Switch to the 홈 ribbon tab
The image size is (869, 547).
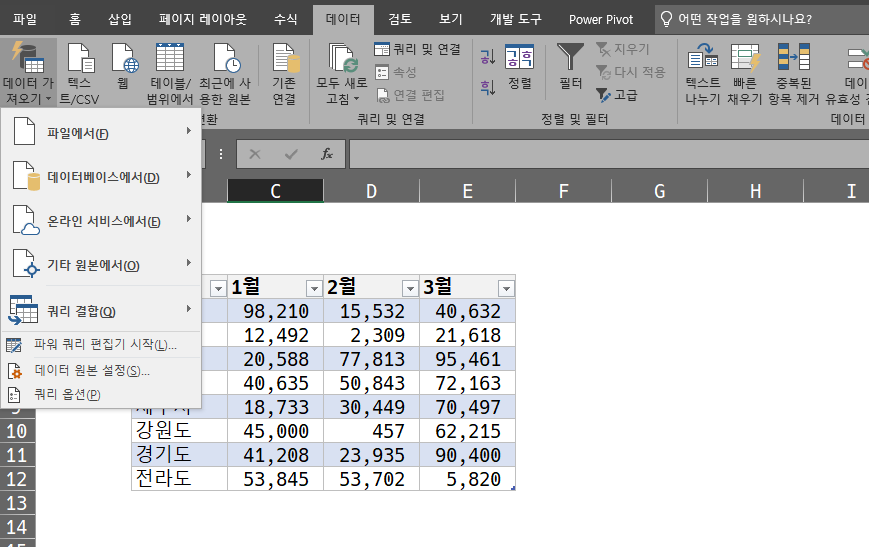point(75,19)
